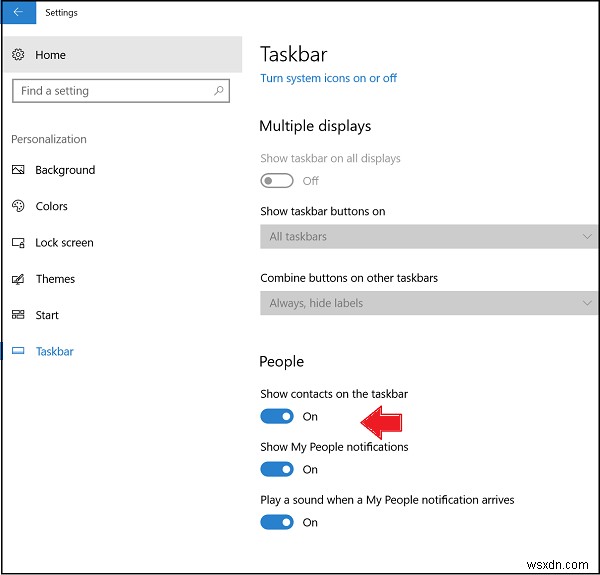
Task: Open Background personalization settings
Action: click(65, 170)
